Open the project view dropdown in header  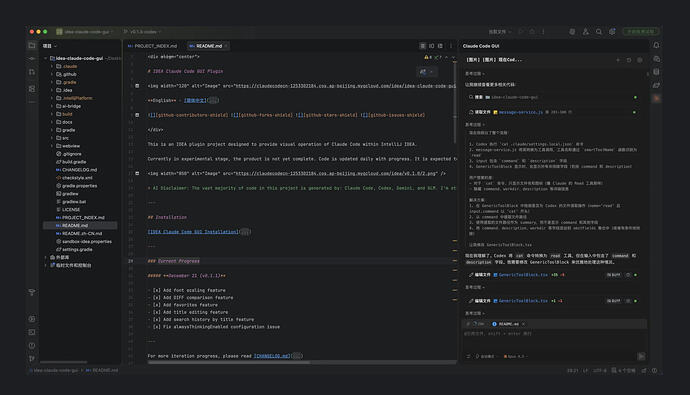[50, 46]
